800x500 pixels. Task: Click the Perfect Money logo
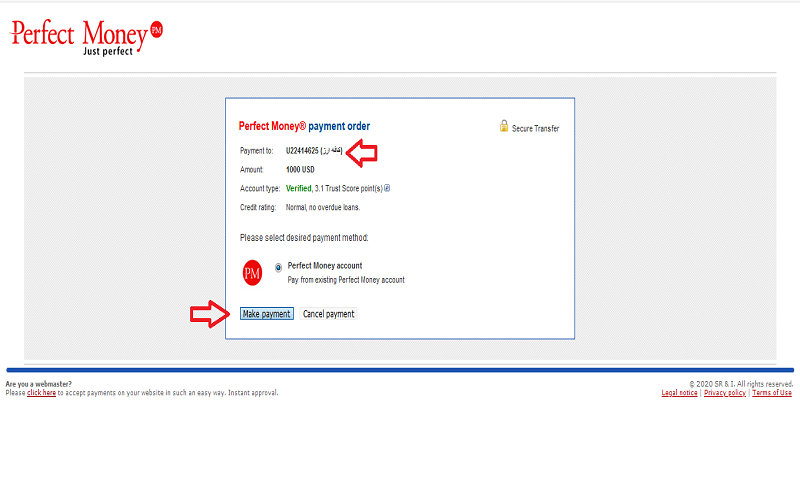(x=86, y=38)
